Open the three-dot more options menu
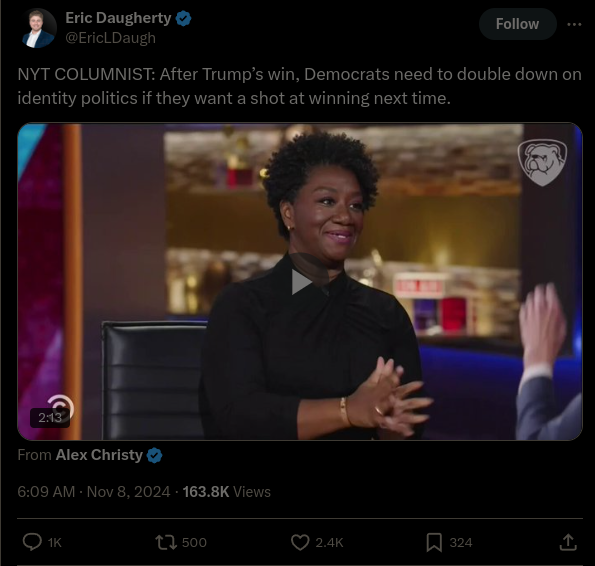 (574, 24)
